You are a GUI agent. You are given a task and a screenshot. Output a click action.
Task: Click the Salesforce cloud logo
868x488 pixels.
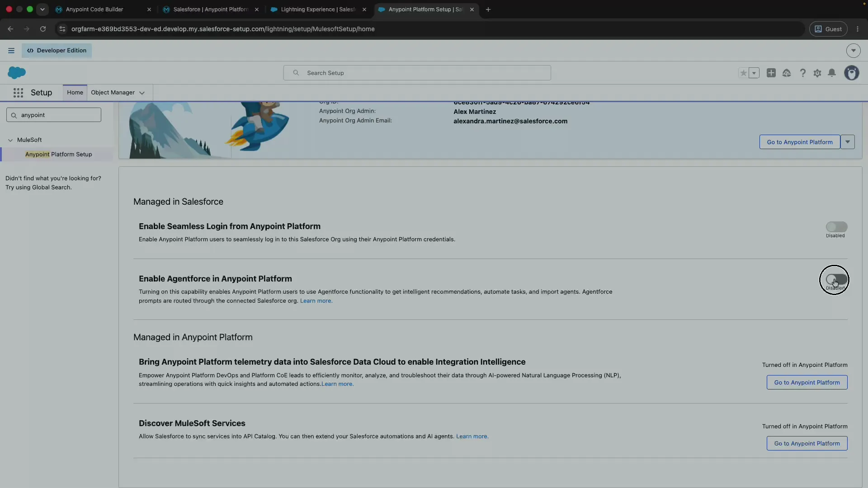(17, 73)
